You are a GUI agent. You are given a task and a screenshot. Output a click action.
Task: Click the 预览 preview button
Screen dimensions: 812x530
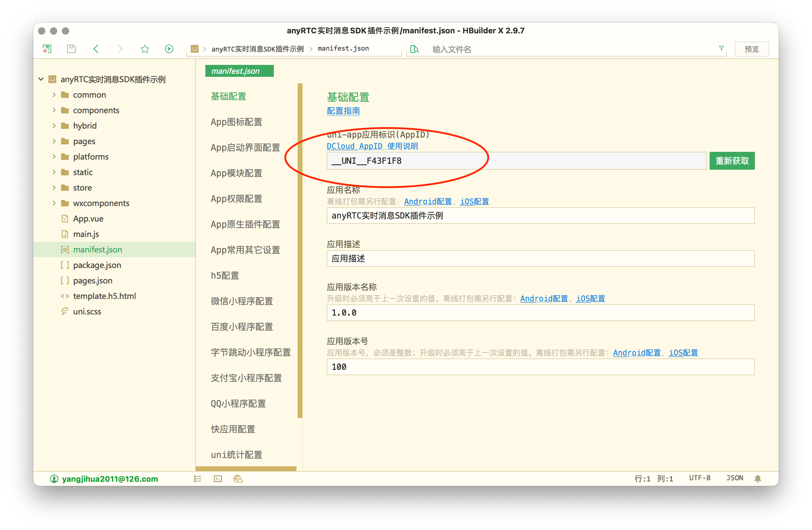[x=751, y=49]
